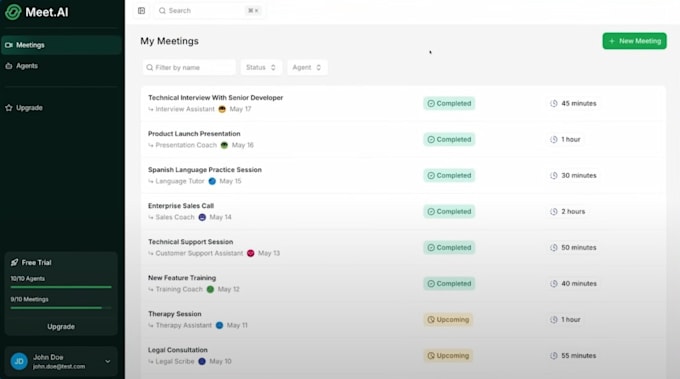Click the search magnifier icon in top bar

click(162, 10)
